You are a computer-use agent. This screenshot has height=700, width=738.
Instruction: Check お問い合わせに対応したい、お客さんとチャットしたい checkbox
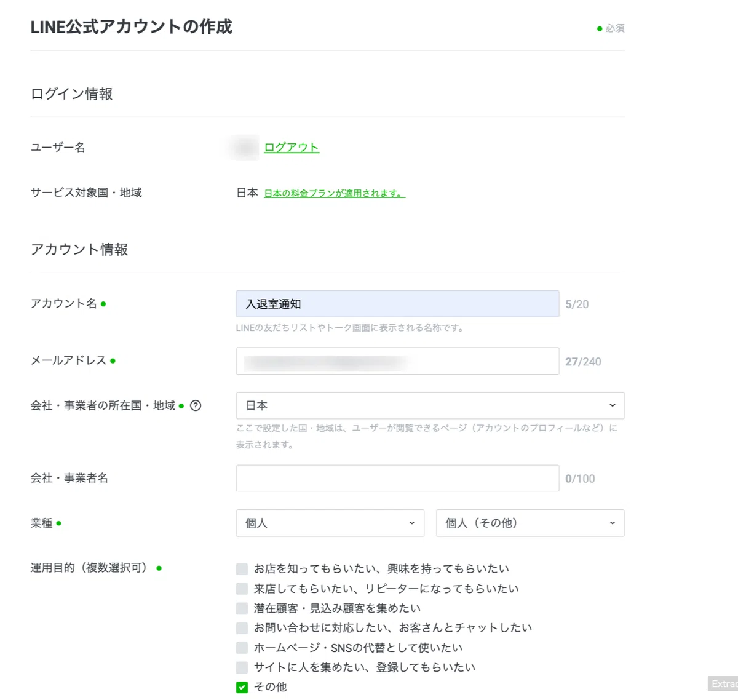click(242, 628)
